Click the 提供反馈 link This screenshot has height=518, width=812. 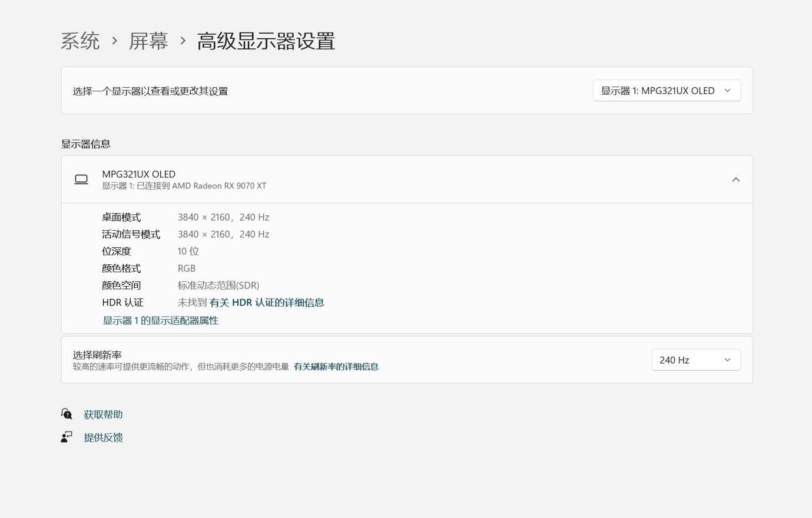(x=103, y=437)
